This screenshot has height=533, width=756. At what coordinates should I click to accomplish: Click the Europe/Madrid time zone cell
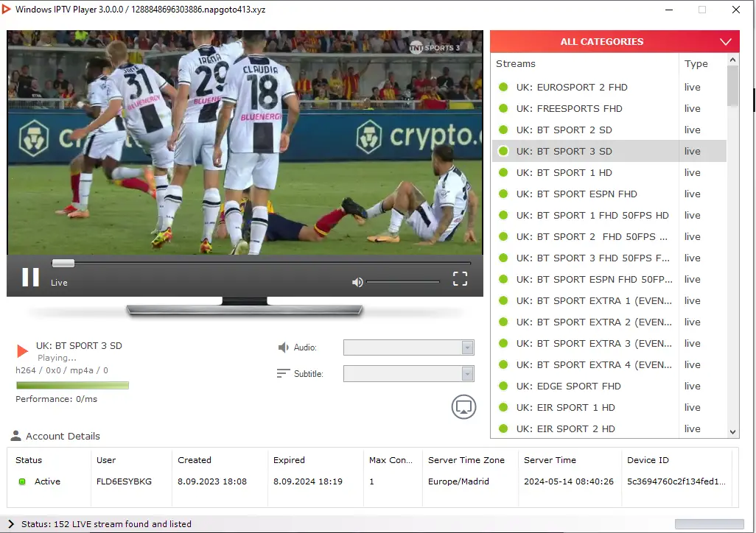tap(458, 481)
